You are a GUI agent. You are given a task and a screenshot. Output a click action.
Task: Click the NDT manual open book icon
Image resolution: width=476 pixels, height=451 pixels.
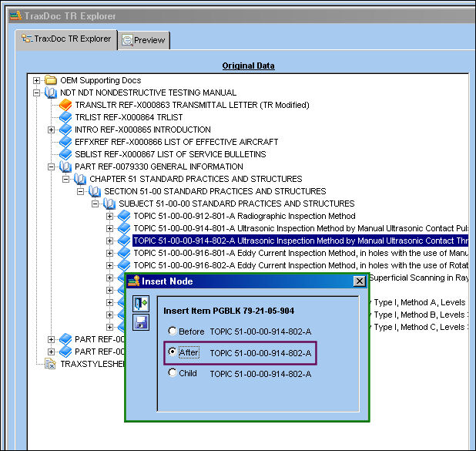coord(51,93)
